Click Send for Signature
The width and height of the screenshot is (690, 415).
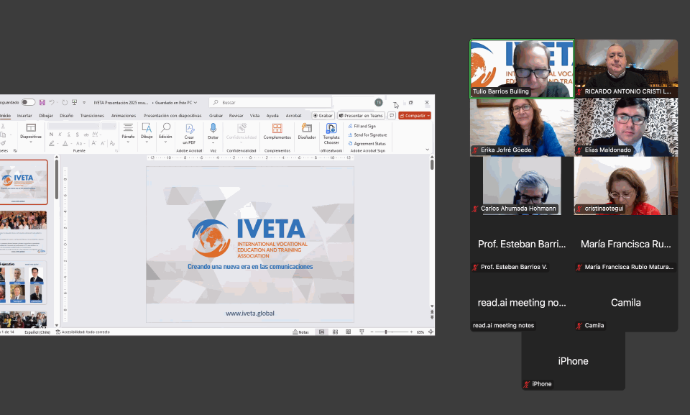(367, 135)
